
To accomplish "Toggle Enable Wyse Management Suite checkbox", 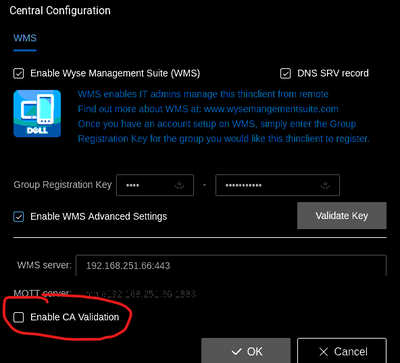I will point(18,73).
